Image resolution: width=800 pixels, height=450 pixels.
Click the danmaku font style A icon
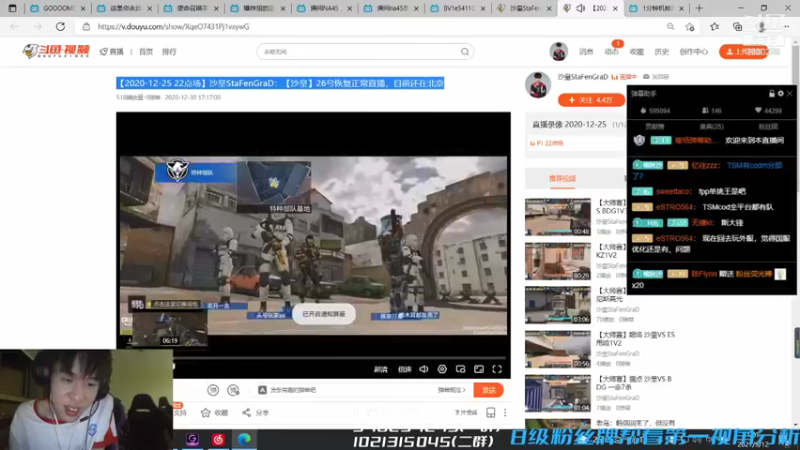click(262, 390)
